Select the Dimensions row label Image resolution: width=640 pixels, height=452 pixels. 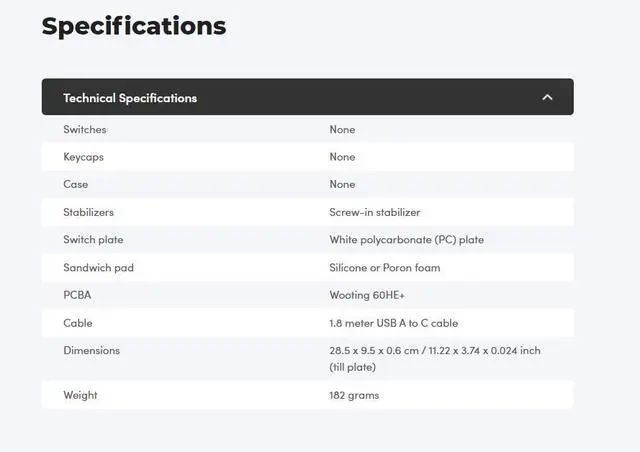coord(91,350)
